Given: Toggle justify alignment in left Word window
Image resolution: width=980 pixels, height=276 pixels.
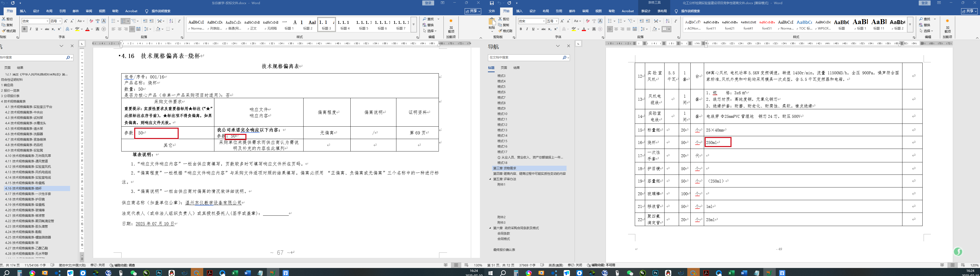Looking at the screenshot, I should pyautogui.click(x=132, y=29).
